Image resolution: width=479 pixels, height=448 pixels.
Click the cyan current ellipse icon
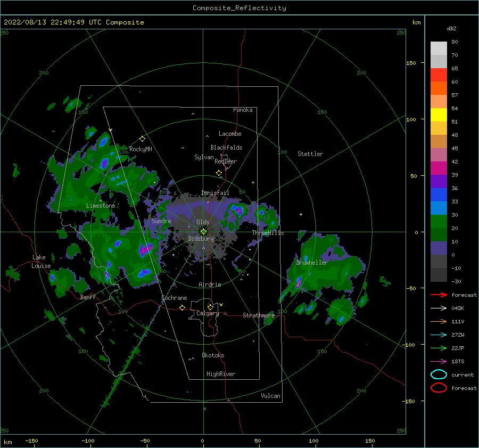point(439,374)
